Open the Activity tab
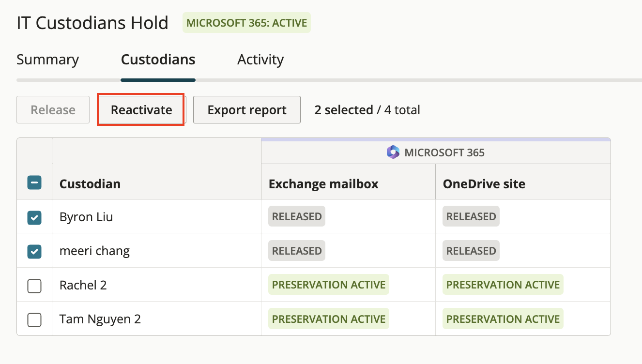 [x=260, y=60]
